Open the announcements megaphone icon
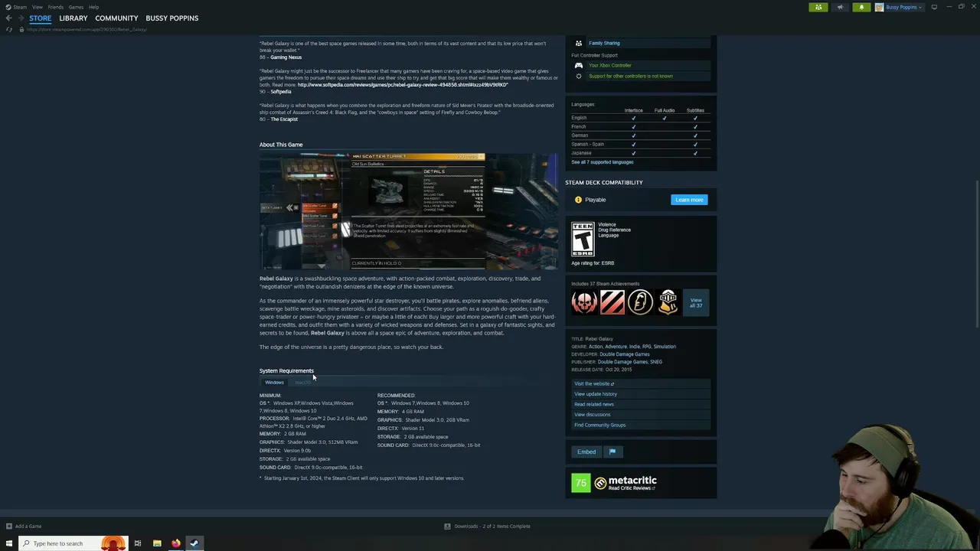 [x=840, y=7]
